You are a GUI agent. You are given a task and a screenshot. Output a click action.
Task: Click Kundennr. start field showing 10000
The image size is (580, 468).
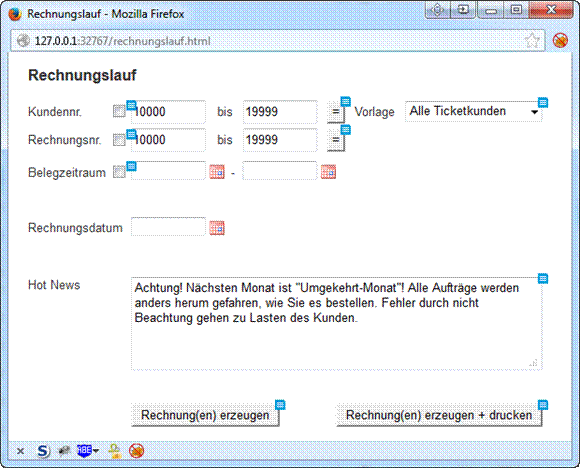click(x=168, y=112)
